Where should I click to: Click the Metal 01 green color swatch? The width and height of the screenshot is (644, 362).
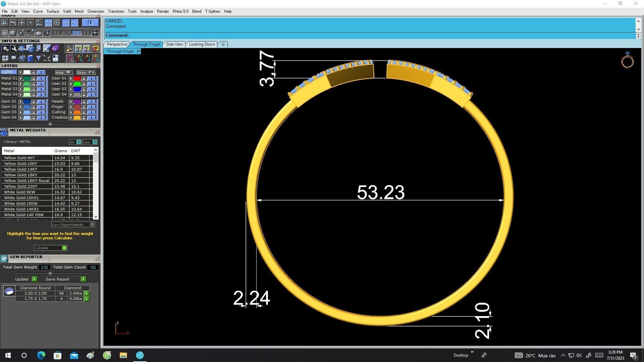[x=27, y=78]
